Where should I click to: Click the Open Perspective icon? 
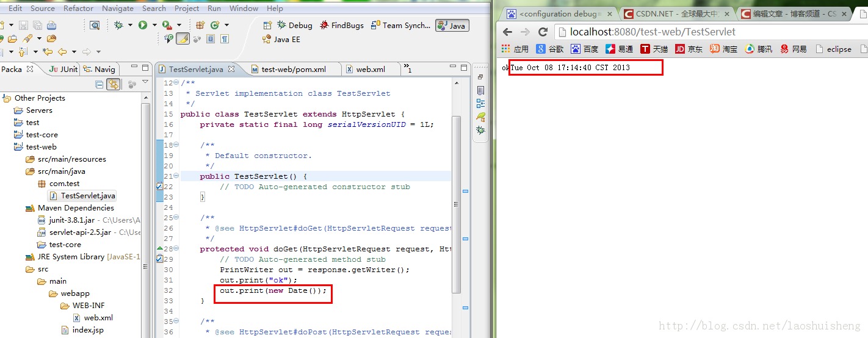tap(267, 25)
